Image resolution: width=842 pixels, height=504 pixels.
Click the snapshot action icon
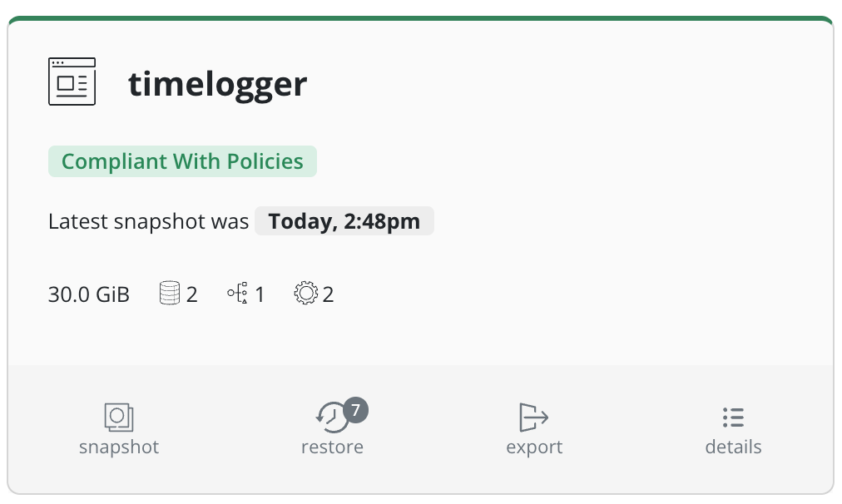119,417
